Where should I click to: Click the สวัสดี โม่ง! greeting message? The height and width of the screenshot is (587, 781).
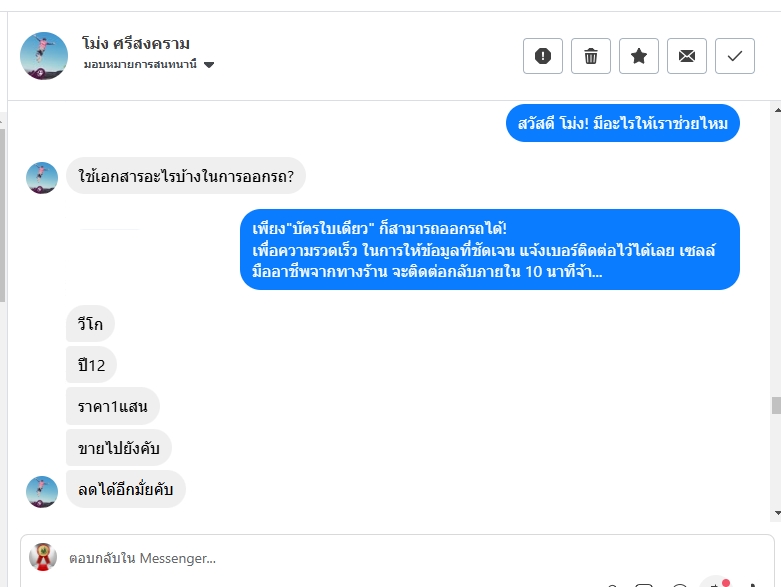pyautogui.click(x=623, y=123)
